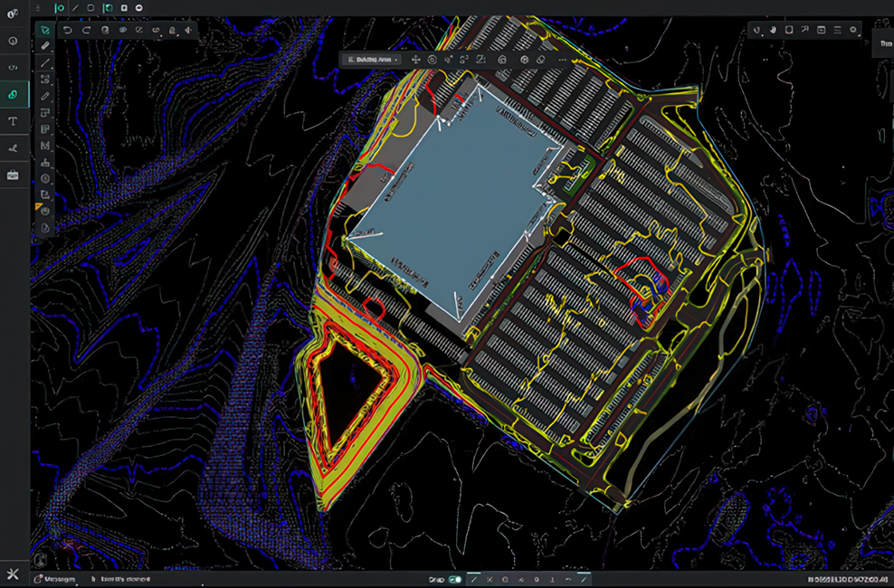Click the move arrows icon in floating toolbar
894x588 pixels.
[x=416, y=60]
